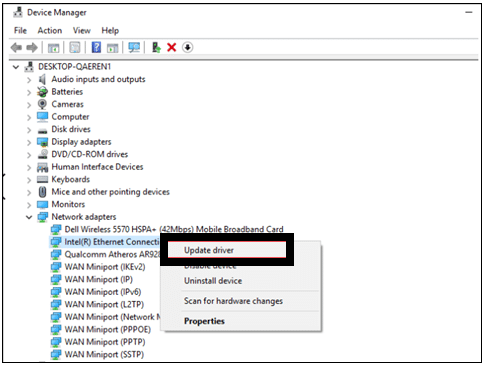This screenshot has width=485, height=366.
Task: Open the Properties toolbar icon
Action: coord(75,48)
